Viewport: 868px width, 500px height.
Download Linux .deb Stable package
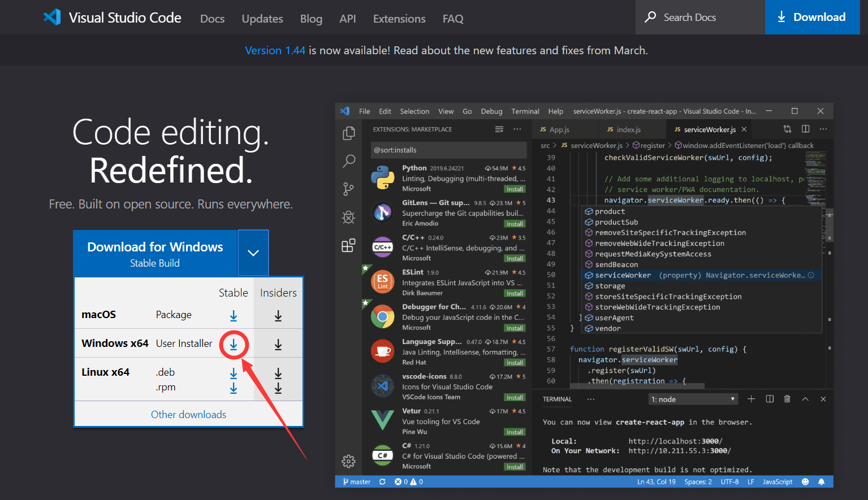234,373
